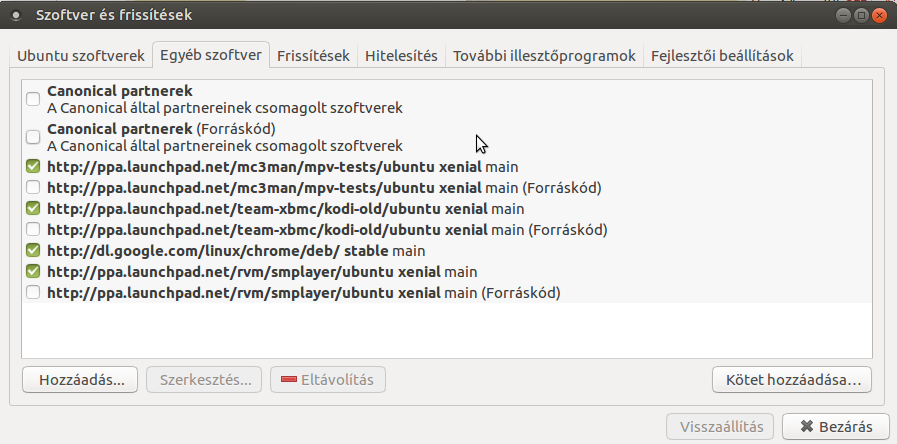Click Kötet hozzáadása... button
Viewport: 897px width, 444px height.
(792, 380)
